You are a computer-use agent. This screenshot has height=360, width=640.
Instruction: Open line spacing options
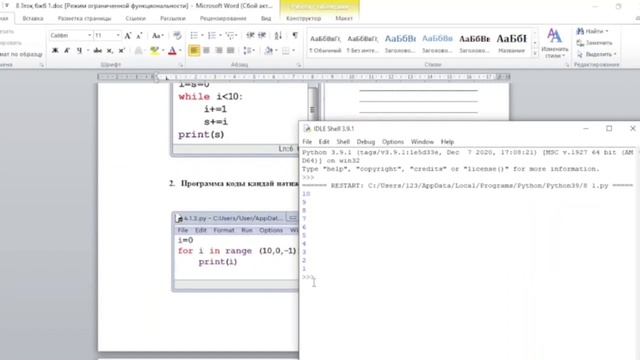(248, 51)
